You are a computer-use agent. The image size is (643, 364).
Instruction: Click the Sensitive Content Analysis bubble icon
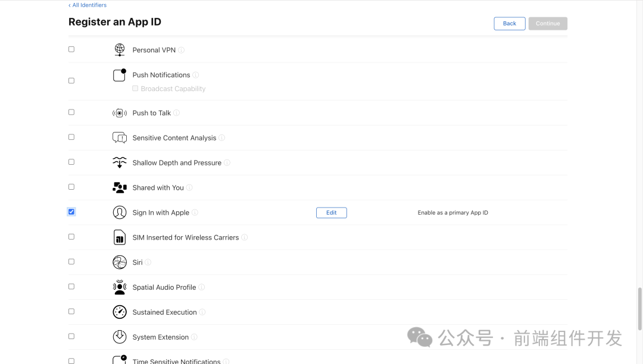119,137
